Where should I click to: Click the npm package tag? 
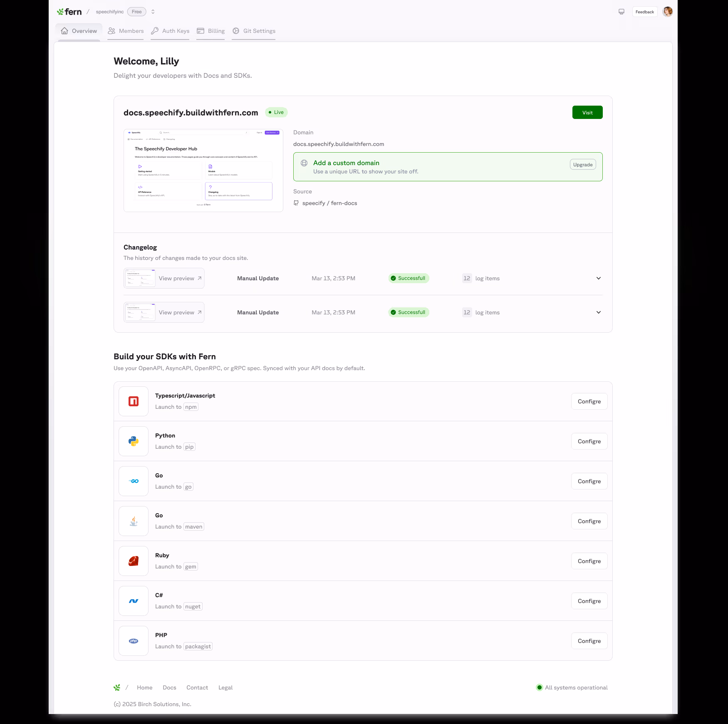(191, 407)
